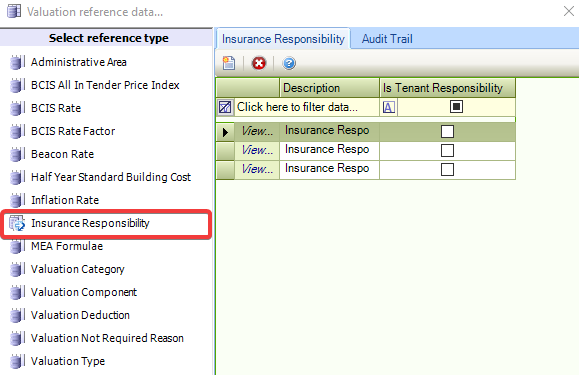Check Is Tenant Responsibility for the second row
Screen dimensions: 579x375
click(447, 151)
